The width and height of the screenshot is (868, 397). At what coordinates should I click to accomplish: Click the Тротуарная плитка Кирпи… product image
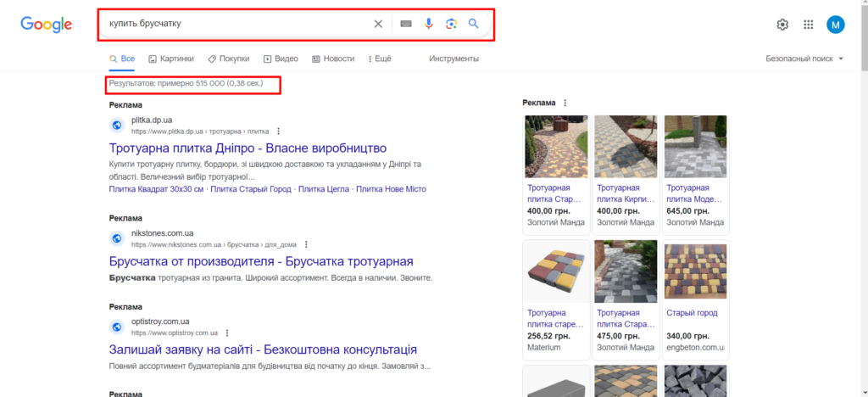(x=626, y=147)
